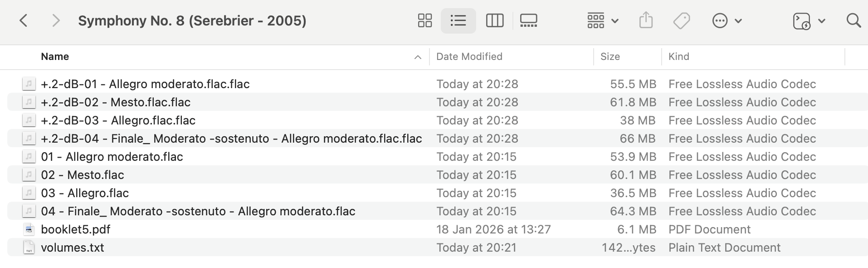Click audio icon of 03 - Allegro.flac

pos(29,193)
